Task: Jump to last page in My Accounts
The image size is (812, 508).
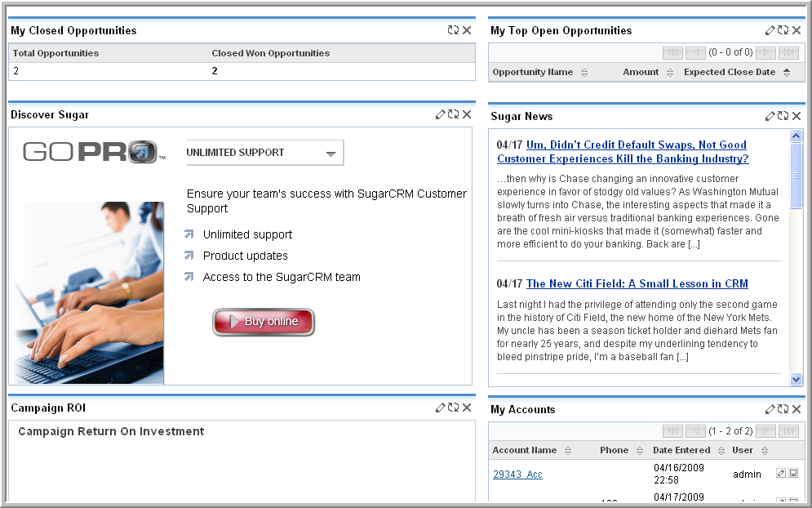Action: click(x=788, y=430)
